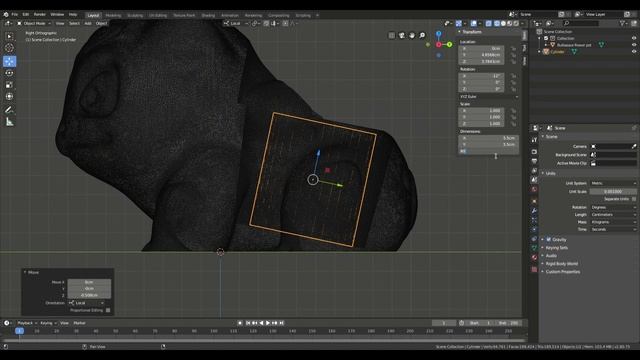Expand the Keying Sets panel

[x=557, y=247]
